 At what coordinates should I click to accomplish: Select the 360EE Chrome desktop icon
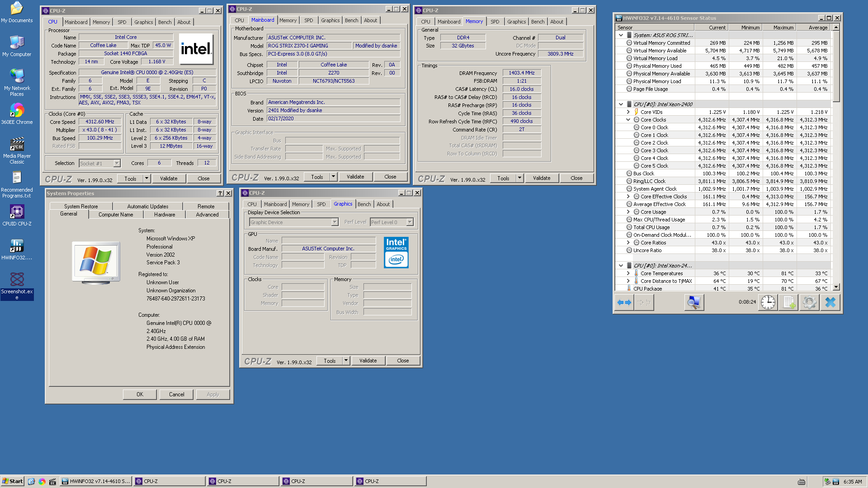[x=17, y=113]
